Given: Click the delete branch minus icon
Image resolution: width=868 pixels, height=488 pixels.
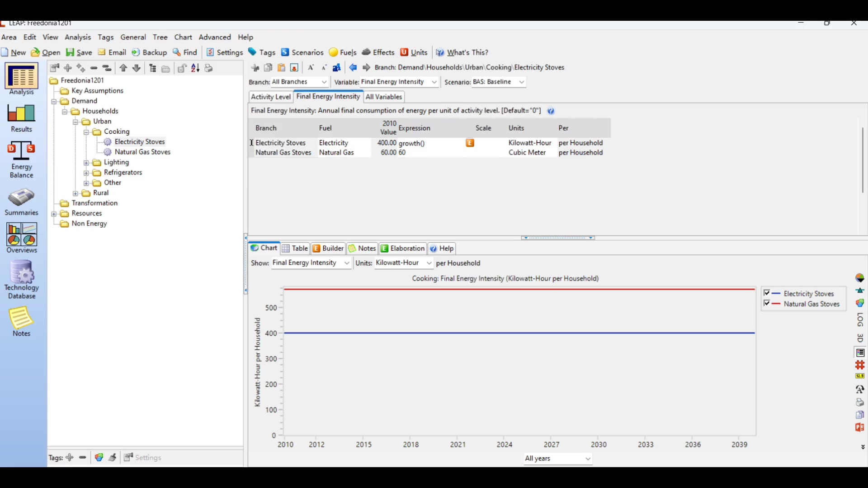Looking at the screenshot, I should click(x=94, y=68).
